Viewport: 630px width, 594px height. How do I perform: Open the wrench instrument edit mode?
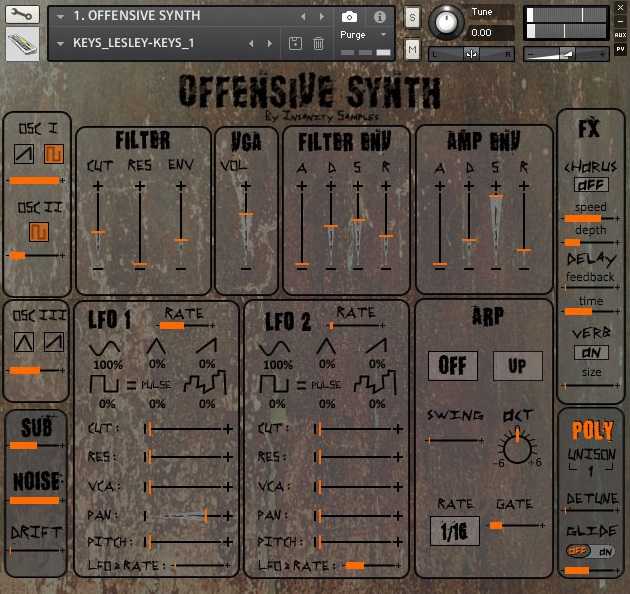click(x=22, y=14)
